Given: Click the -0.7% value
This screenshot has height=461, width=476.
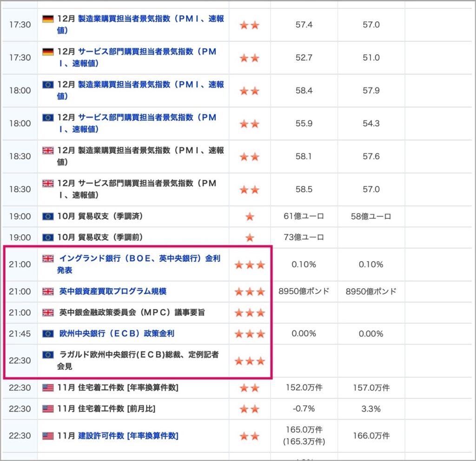Looking at the screenshot, I should coord(304,408).
